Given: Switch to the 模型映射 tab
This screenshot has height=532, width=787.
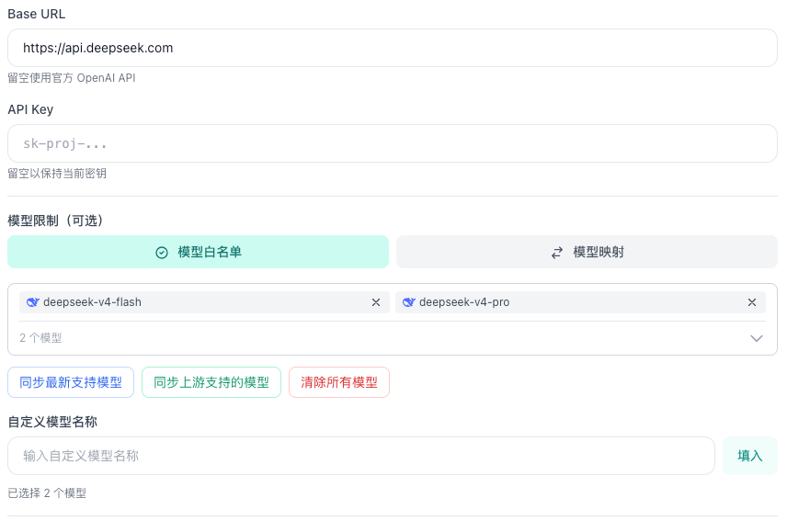Looking at the screenshot, I should [587, 252].
